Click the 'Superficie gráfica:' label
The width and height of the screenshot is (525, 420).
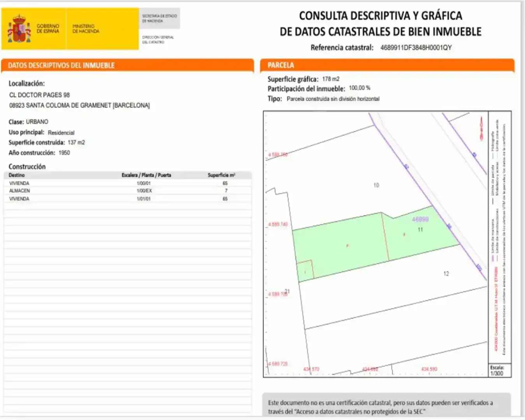(293, 79)
